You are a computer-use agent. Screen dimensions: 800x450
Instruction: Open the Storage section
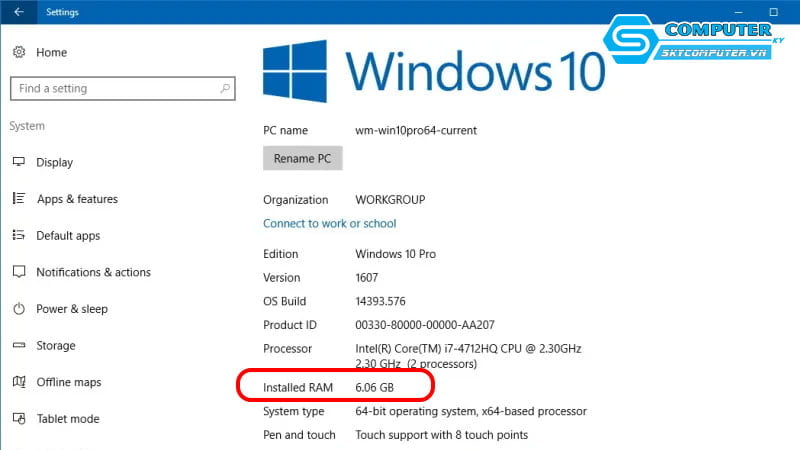click(56, 346)
